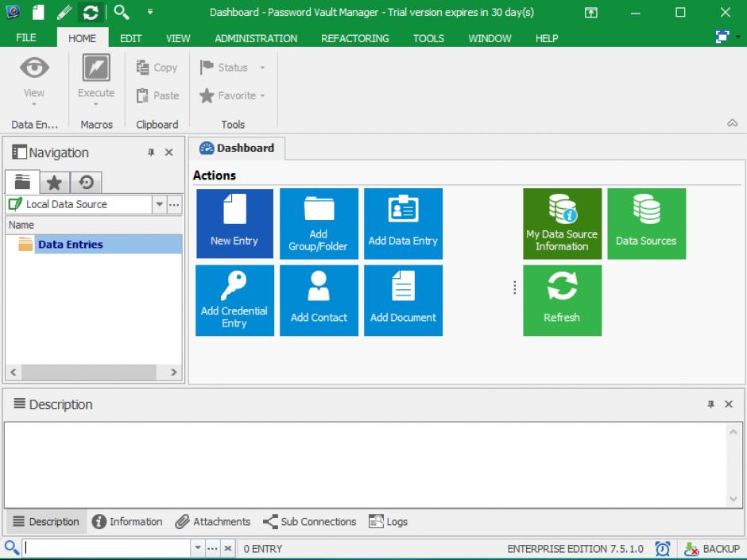The image size is (747, 560).
Task: Switch to the Attachments bottom tab
Action: coord(213,521)
